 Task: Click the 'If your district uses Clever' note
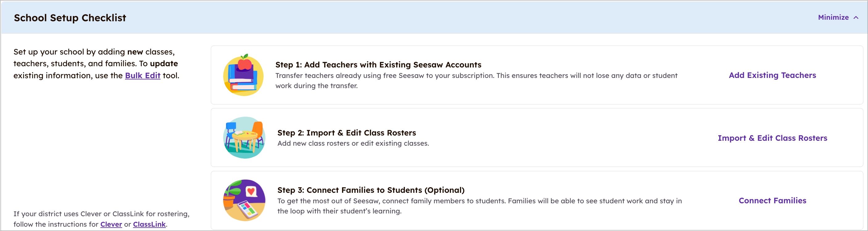(x=102, y=219)
